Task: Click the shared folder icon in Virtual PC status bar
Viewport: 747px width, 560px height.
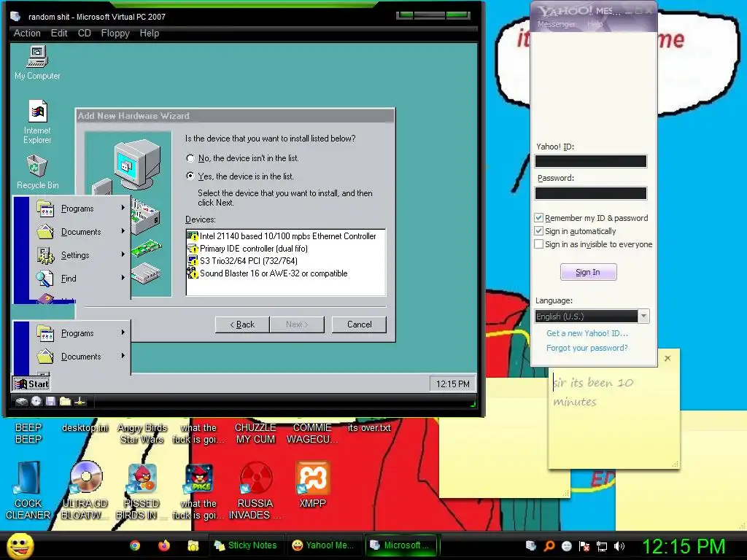Action: [x=65, y=402]
